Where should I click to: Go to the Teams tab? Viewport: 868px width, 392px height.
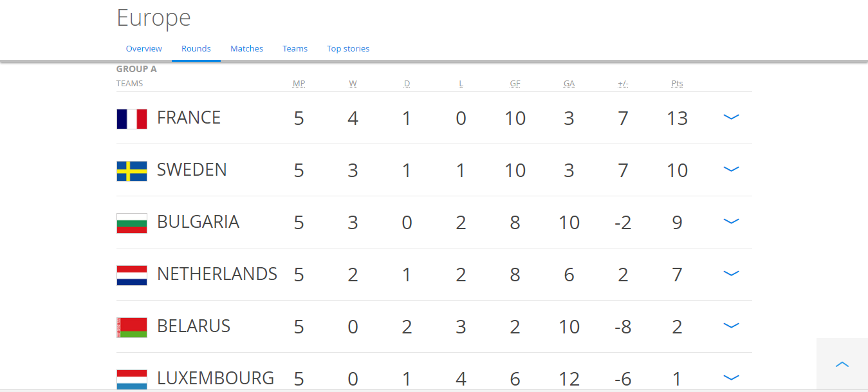295,49
